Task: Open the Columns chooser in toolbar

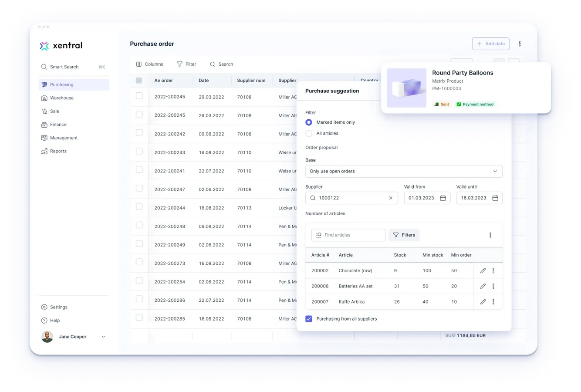Action: [150, 64]
